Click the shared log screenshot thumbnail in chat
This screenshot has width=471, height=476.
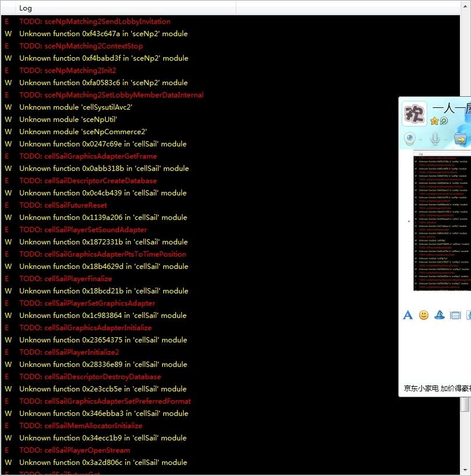coord(442,220)
